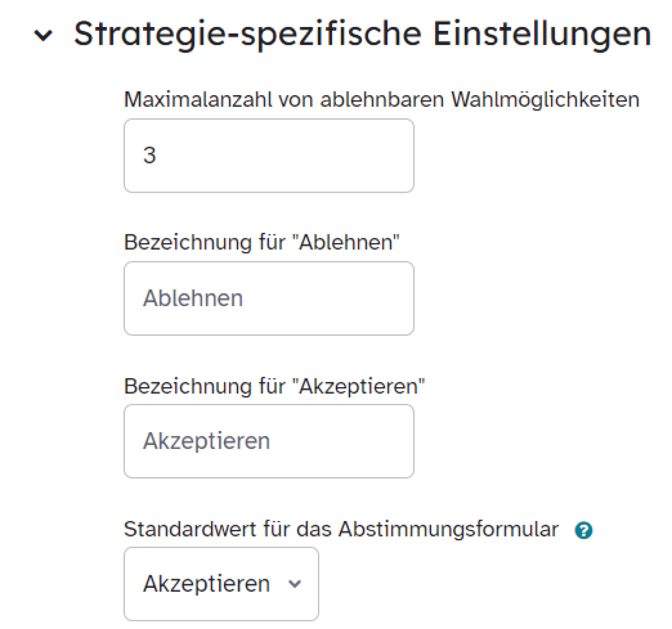The width and height of the screenshot is (672, 629).
Task: Click the Maximalanzahl von ablehnbaren Wahlmöglichkeiten label
Action: (381, 100)
